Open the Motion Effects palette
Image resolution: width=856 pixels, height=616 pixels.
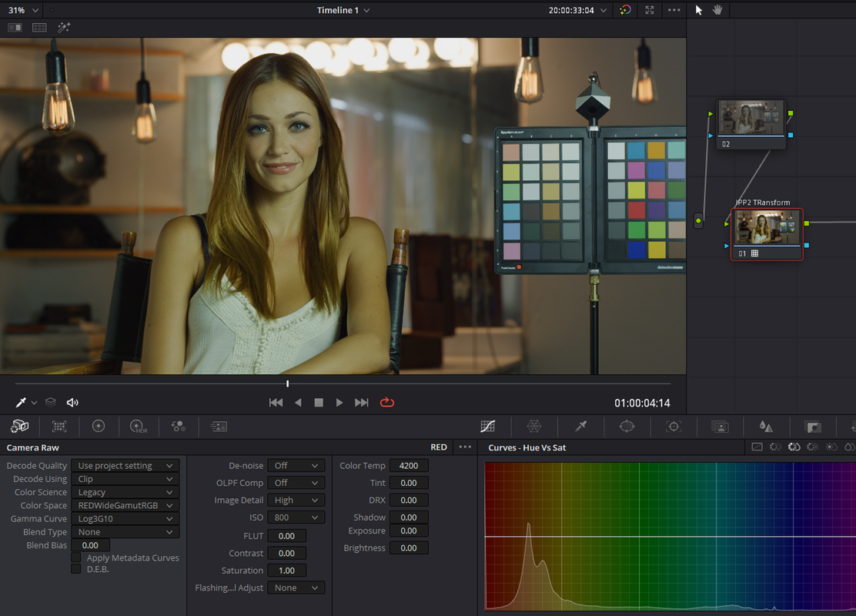[219, 426]
